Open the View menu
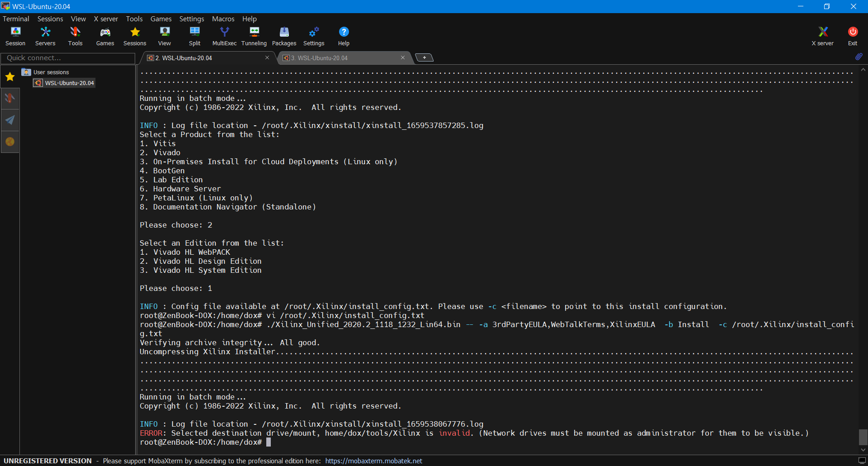The image size is (868, 466). 78,19
